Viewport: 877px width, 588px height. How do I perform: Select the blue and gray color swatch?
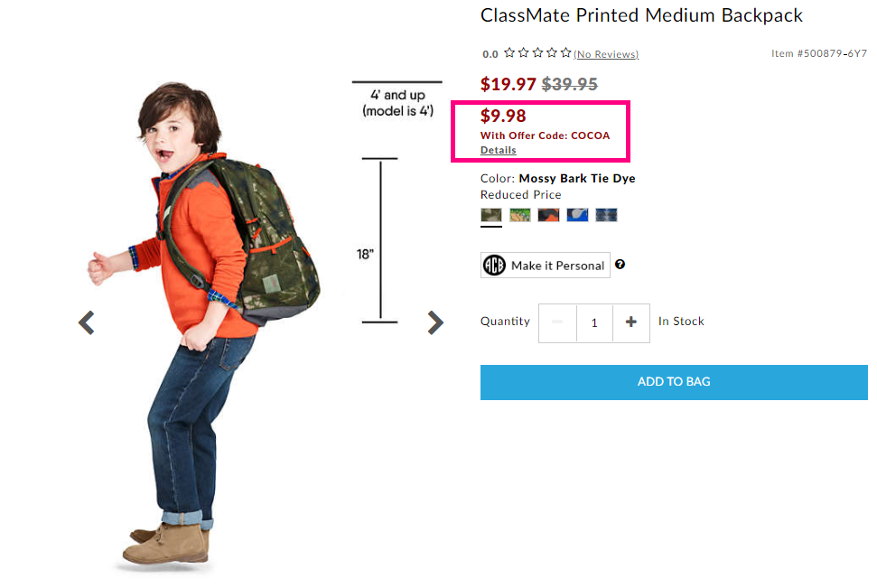click(577, 215)
